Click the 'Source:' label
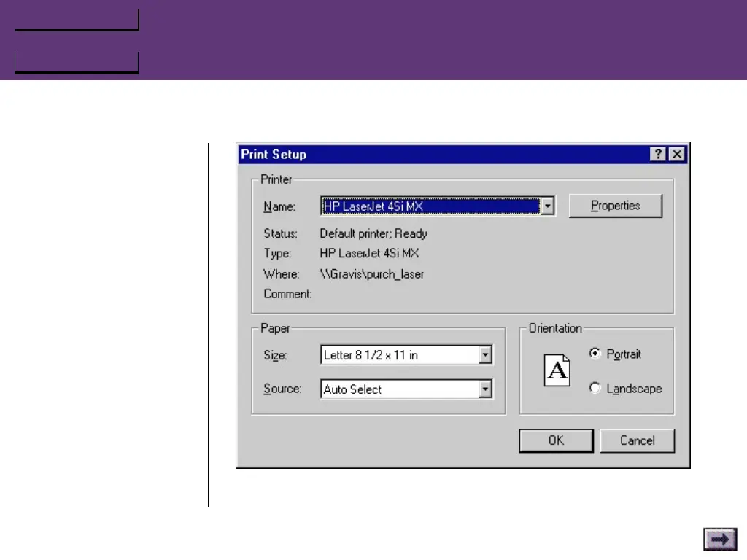747x560 pixels. 282,389
